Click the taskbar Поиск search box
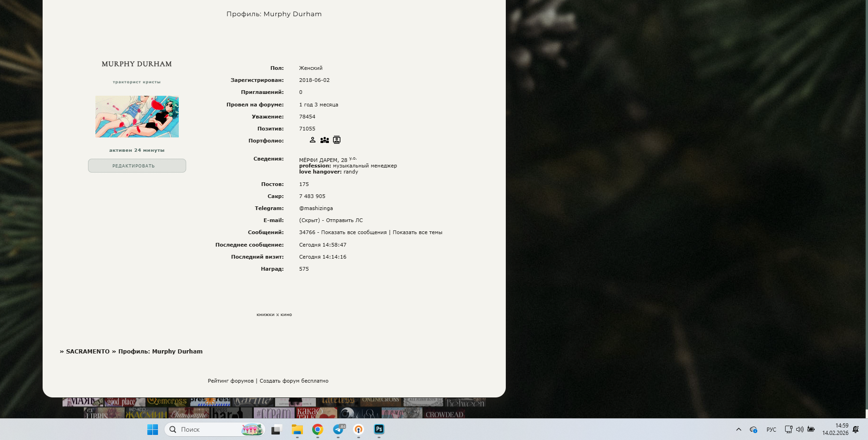This screenshot has height=440, width=868. (x=214, y=429)
